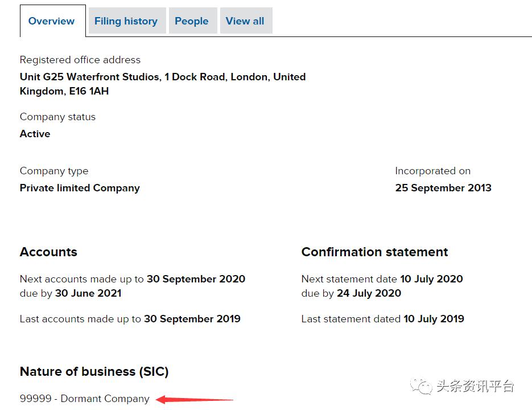Select the incorporation date 25 September 2013

pos(443,187)
